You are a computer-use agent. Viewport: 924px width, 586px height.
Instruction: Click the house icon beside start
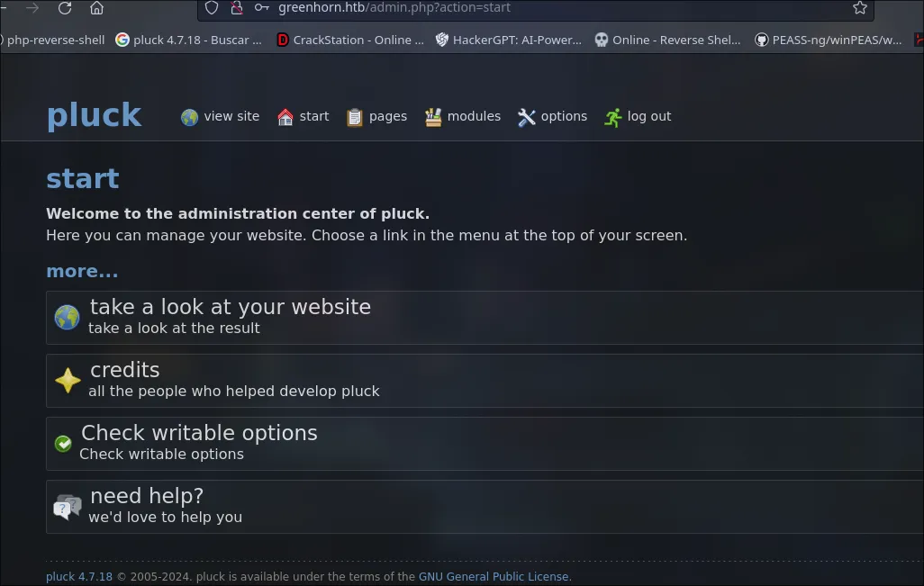coord(285,117)
